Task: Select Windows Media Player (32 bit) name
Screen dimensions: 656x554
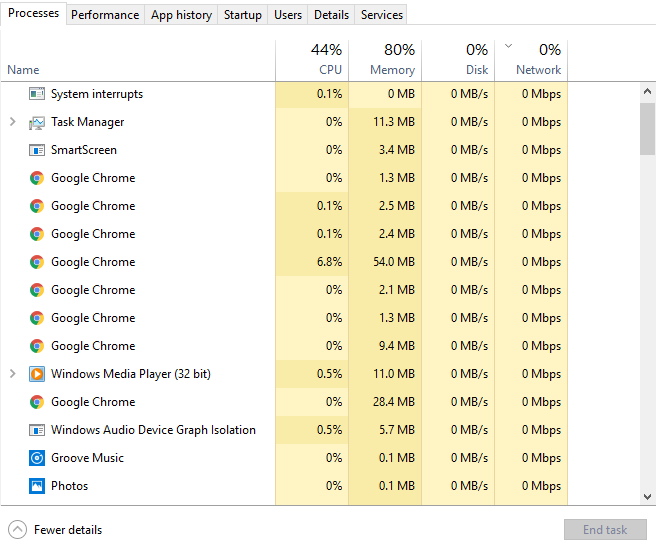Action: (131, 374)
